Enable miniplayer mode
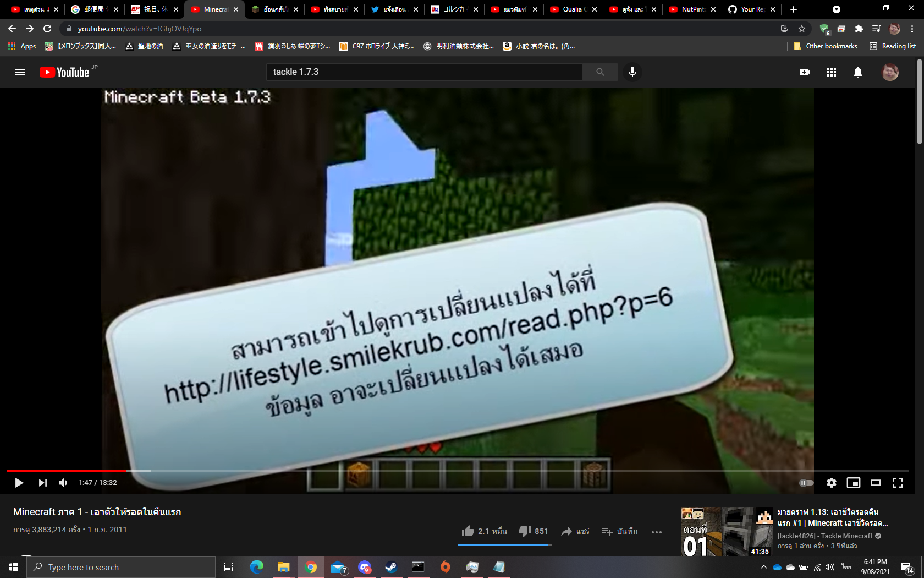The height and width of the screenshot is (578, 924). [x=854, y=483]
